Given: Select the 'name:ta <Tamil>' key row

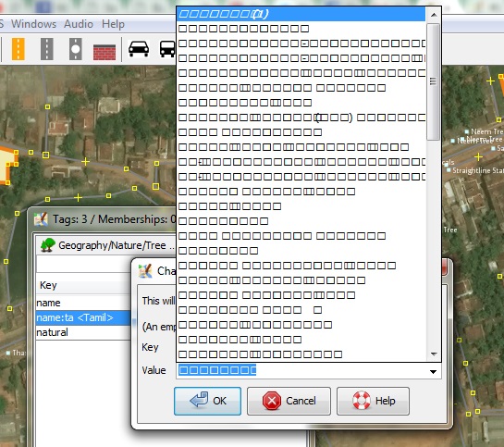Looking at the screenshot, I should point(83,317).
